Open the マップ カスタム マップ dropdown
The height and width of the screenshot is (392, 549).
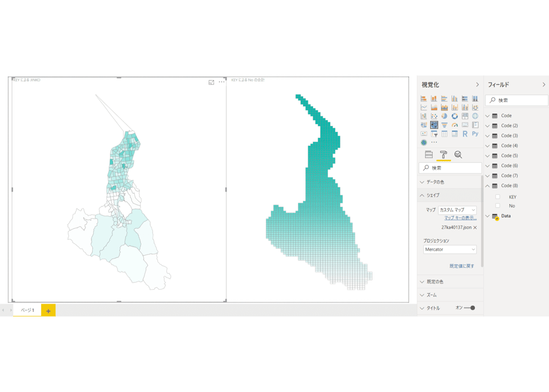click(457, 210)
